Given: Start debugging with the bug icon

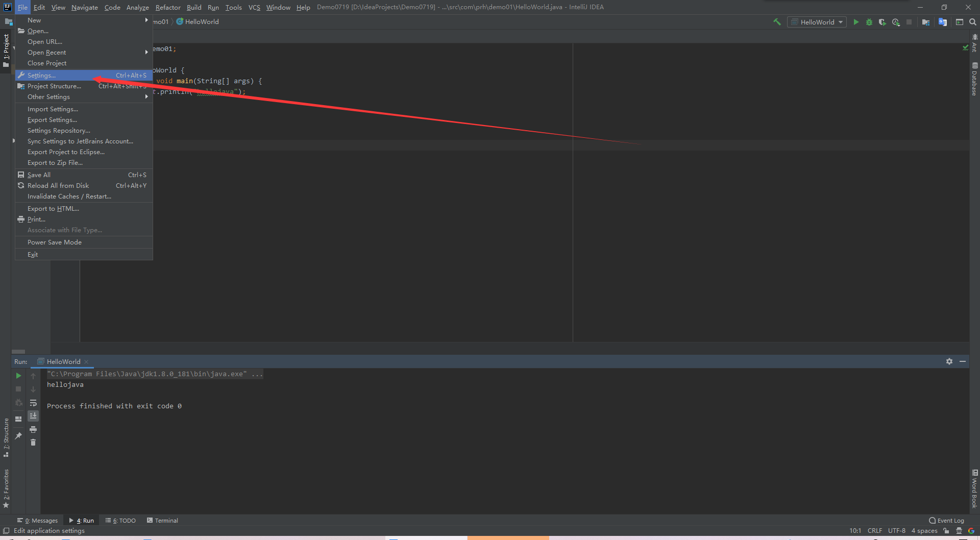Looking at the screenshot, I should tap(869, 22).
